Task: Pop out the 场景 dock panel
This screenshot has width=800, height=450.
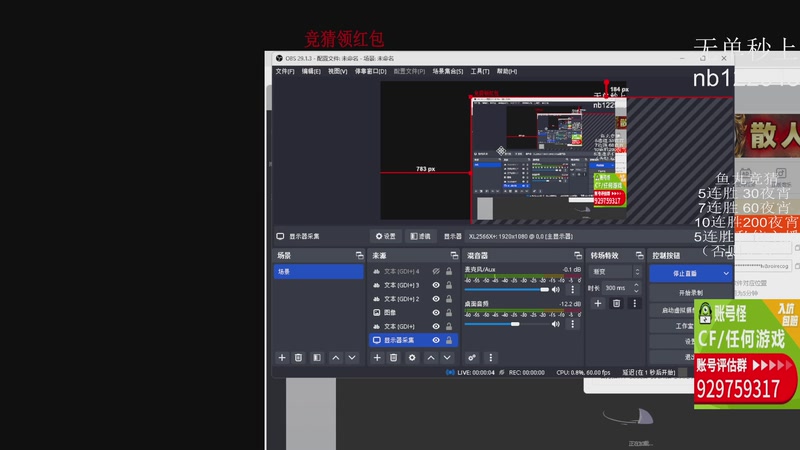Action: pos(359,255)
